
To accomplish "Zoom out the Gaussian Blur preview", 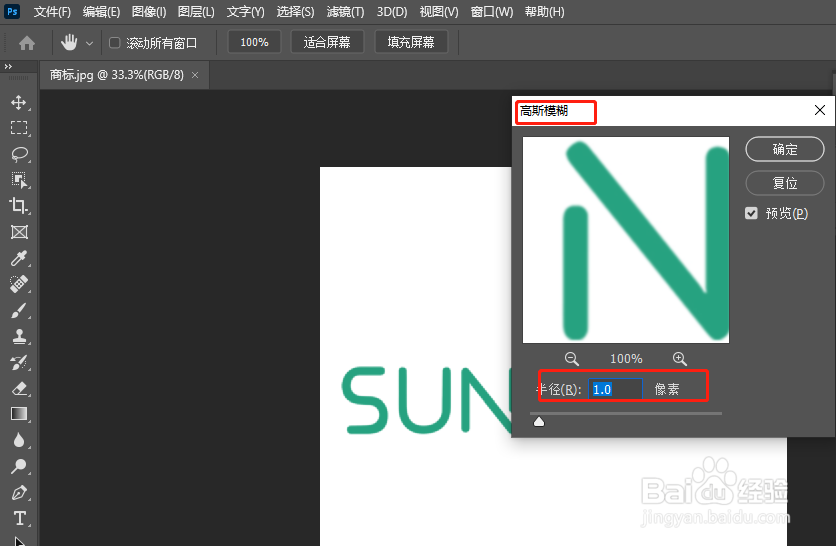I will coord(572,358).
